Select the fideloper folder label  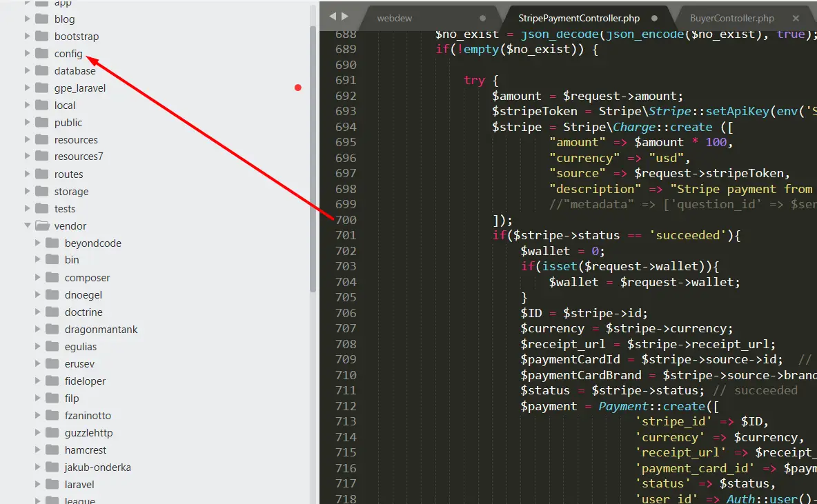(x=85, y=381)
